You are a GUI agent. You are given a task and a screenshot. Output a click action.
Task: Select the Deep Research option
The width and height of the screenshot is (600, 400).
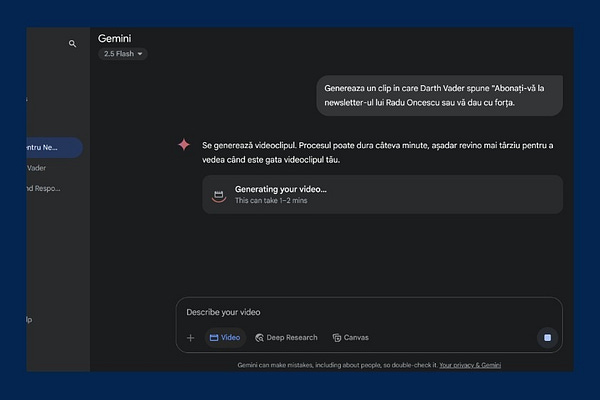pyautogui.click(x=286, y=338)
